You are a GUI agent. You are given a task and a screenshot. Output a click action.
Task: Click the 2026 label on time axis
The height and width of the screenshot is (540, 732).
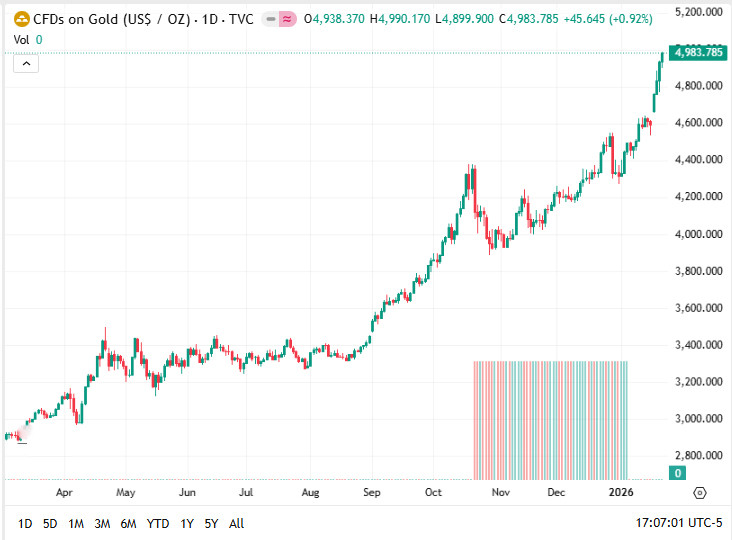click(x=622, y=492)
